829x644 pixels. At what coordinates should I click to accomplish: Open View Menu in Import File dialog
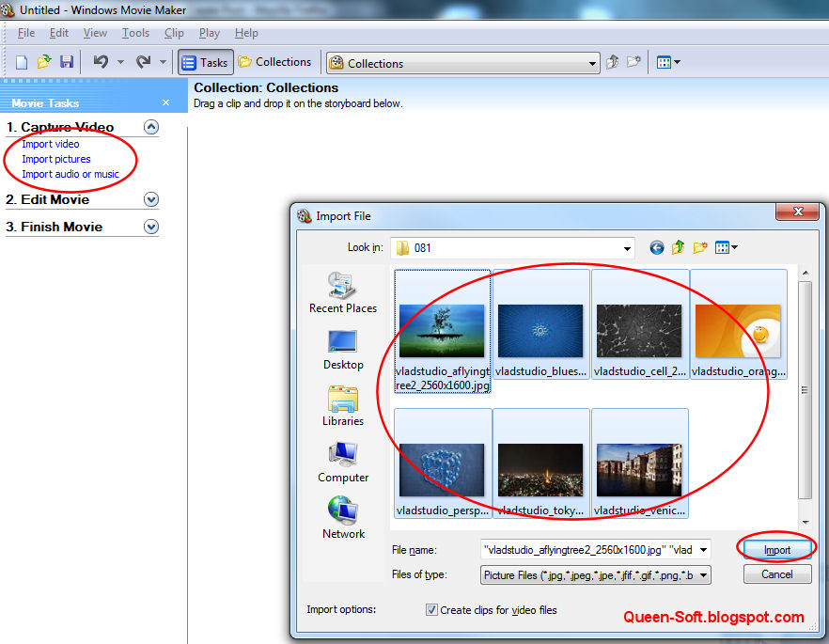click(x=726, y=247)
